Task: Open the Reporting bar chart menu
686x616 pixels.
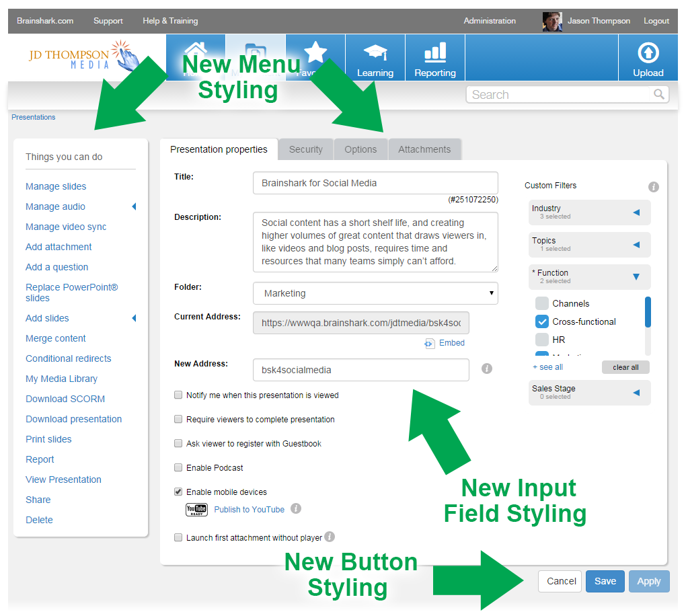Action: (x=435, y=58)
